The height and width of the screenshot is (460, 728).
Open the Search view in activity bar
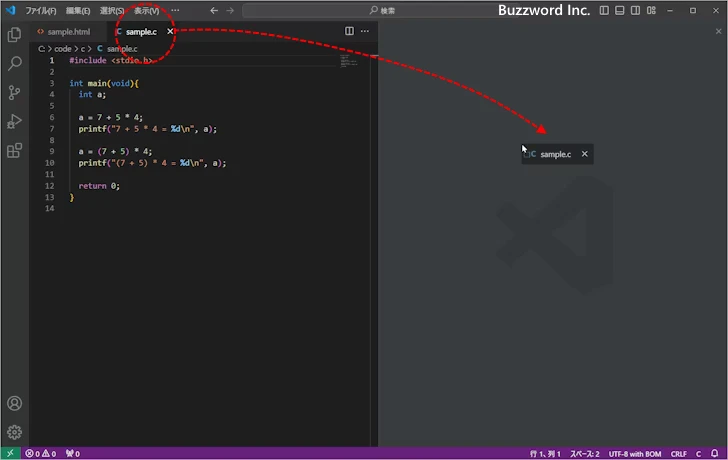point(14,63)
